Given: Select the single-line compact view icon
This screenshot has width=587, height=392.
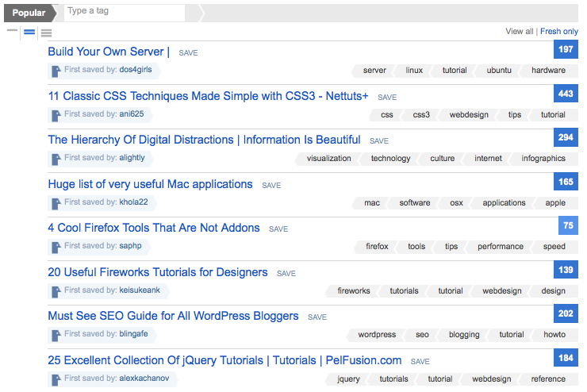Looking at the screenshot, I should click(x=12, y=30).
